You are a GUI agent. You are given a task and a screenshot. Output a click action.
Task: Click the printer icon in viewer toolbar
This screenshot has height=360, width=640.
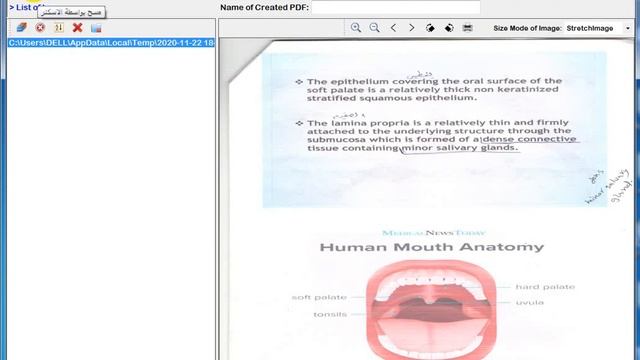[468, 28]
